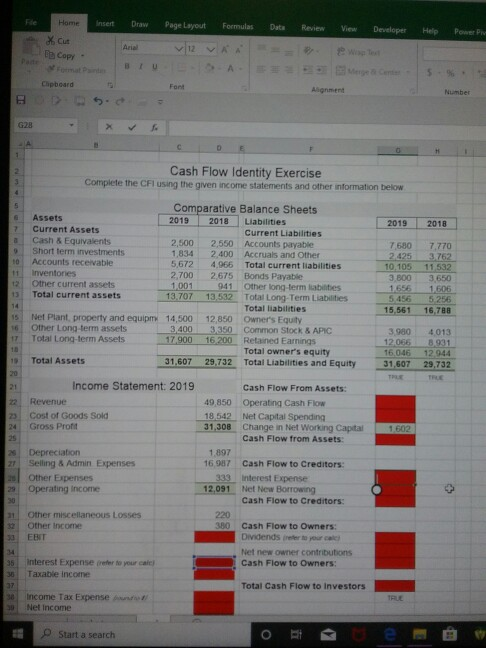Apply Align Left to the cell
Image resolution: width=486 pixels, height=648 pixels.
pyautogui.click(x=262, y=70)
